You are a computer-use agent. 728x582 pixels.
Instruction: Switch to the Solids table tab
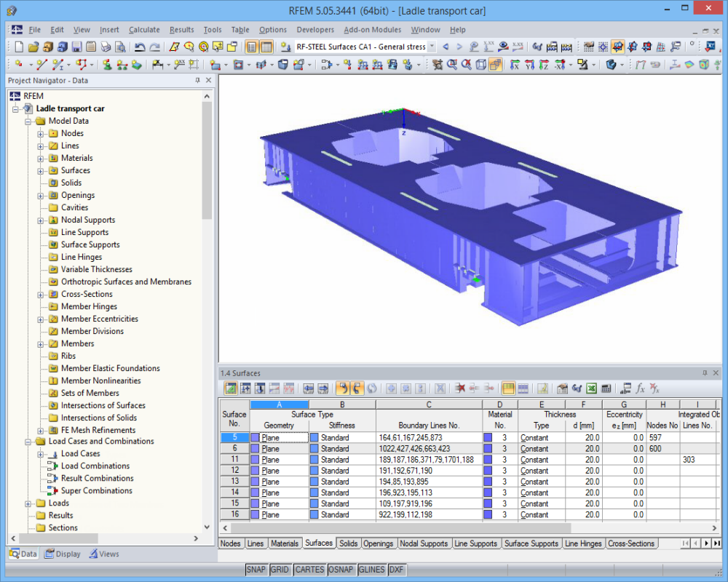point(348,543)
